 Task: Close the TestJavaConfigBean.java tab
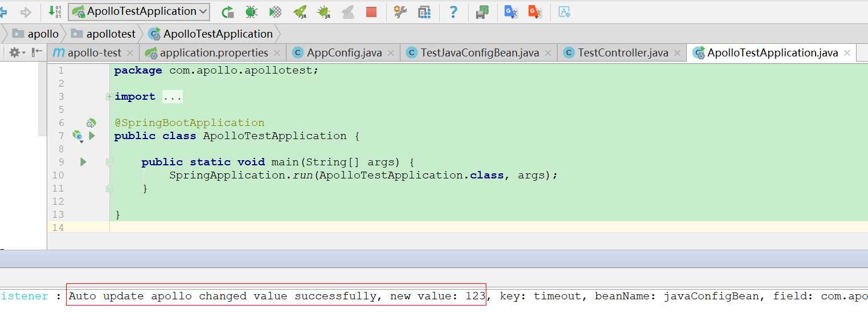pos(548,53)
